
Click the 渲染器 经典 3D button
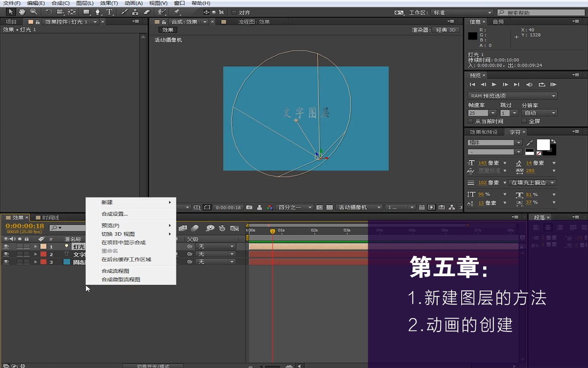446,30
